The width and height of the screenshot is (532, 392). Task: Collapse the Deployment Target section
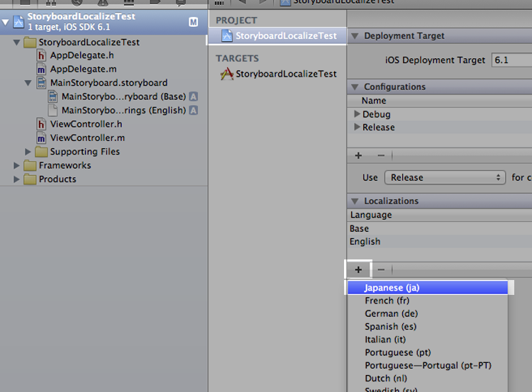pos(355,36)
